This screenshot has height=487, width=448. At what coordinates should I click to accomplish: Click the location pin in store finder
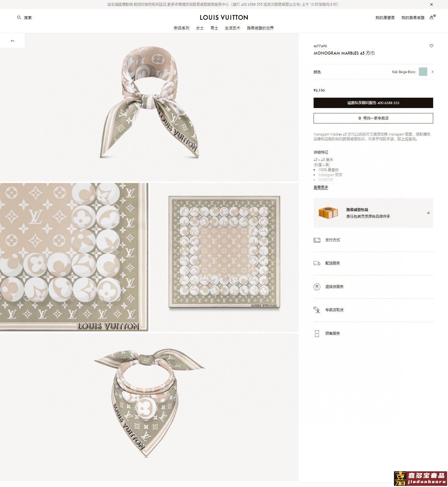(360, 118)
